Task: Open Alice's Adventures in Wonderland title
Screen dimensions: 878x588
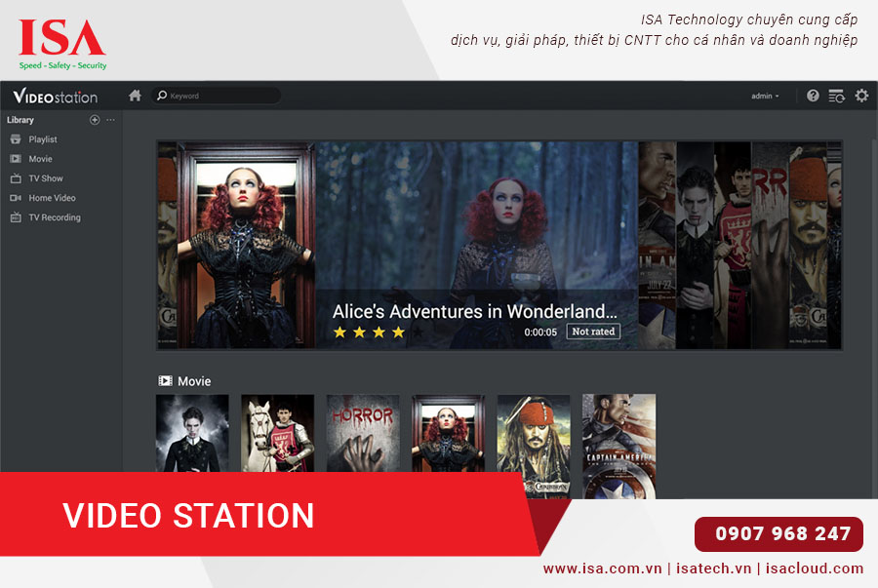Action: (474, 311)
